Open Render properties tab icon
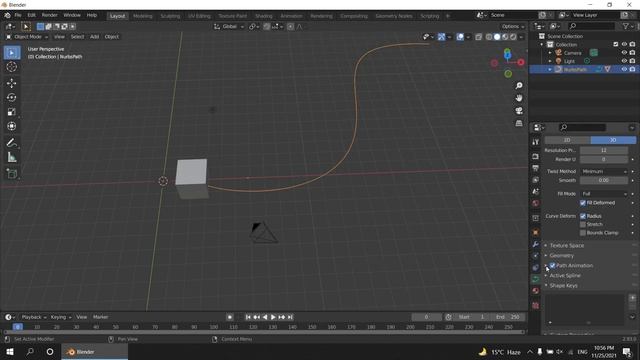640x360 pixels. 536,156
